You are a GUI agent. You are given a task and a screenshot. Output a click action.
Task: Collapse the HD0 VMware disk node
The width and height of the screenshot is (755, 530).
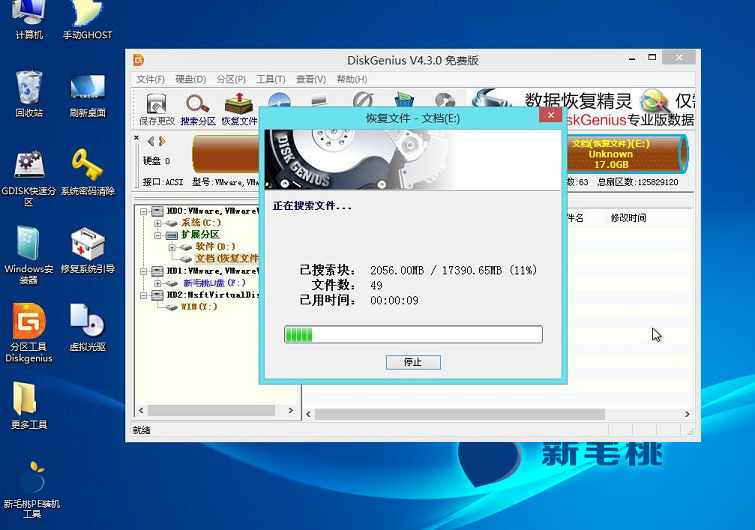[x=143, y=211]
